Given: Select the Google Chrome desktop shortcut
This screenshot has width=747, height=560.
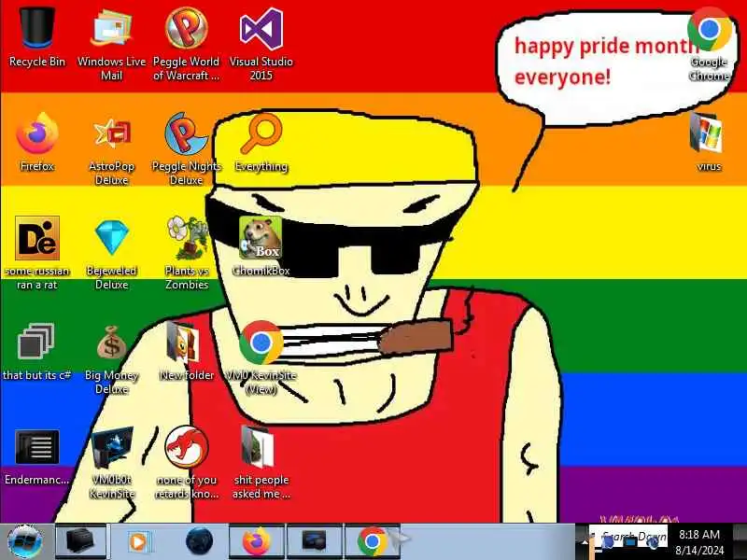Looking at the screenshot, I should tap(709, 44).
